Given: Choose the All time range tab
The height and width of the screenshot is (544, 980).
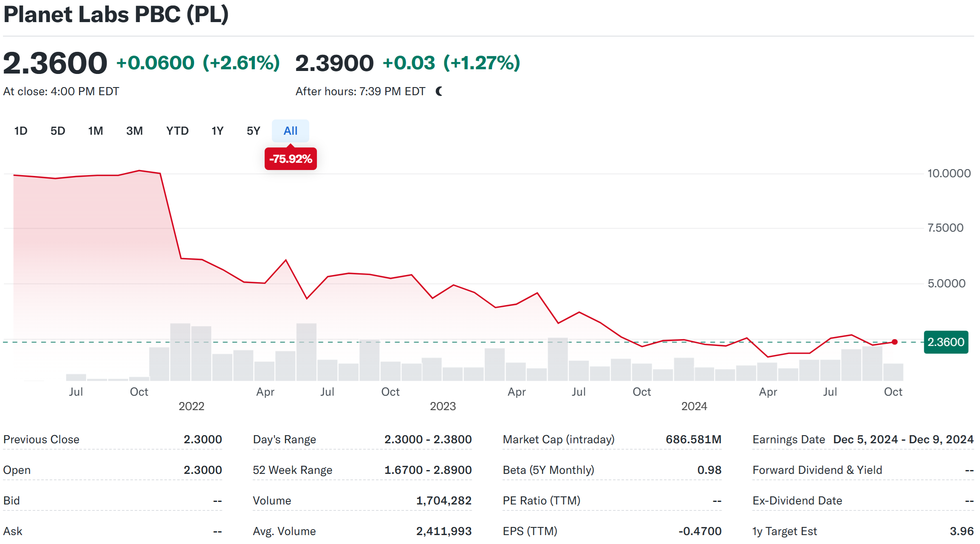Looking at the screenshot, I should point(291,131).
